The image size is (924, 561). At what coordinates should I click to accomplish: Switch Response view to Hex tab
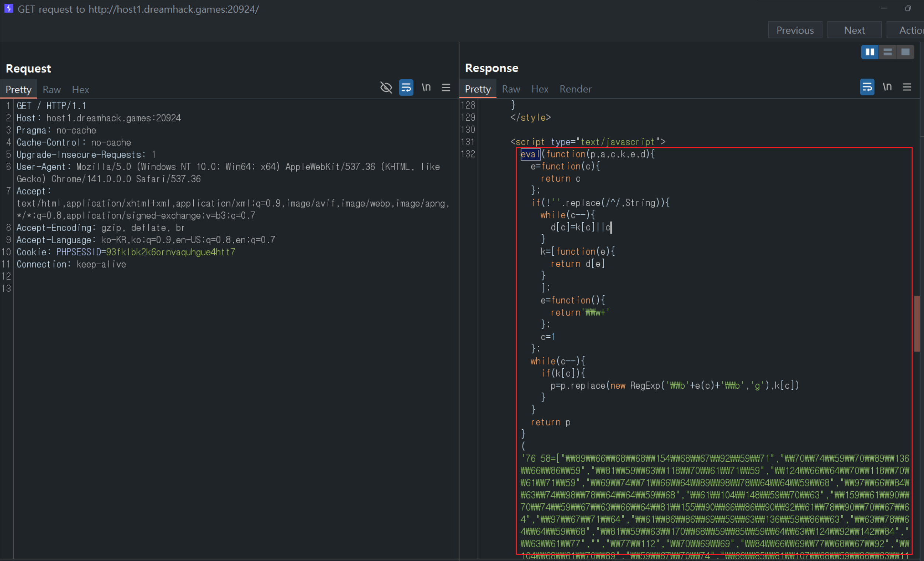(x=540, y=89)
